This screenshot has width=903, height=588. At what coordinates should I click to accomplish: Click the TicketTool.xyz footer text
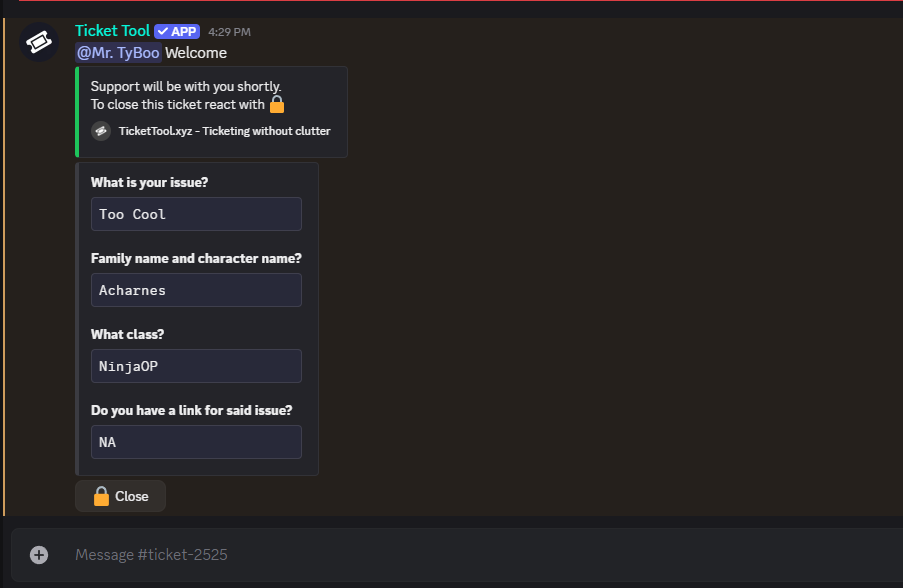pos(224,131)
